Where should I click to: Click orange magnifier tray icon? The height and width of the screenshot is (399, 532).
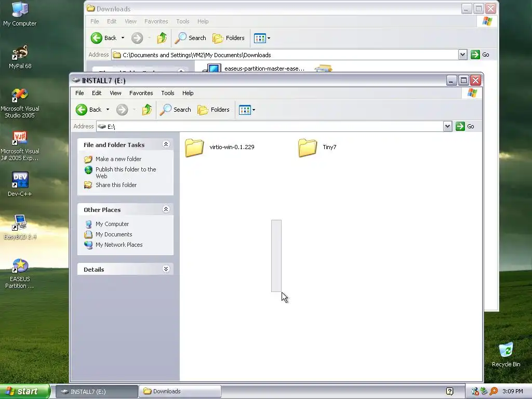[x=494, y=391]
